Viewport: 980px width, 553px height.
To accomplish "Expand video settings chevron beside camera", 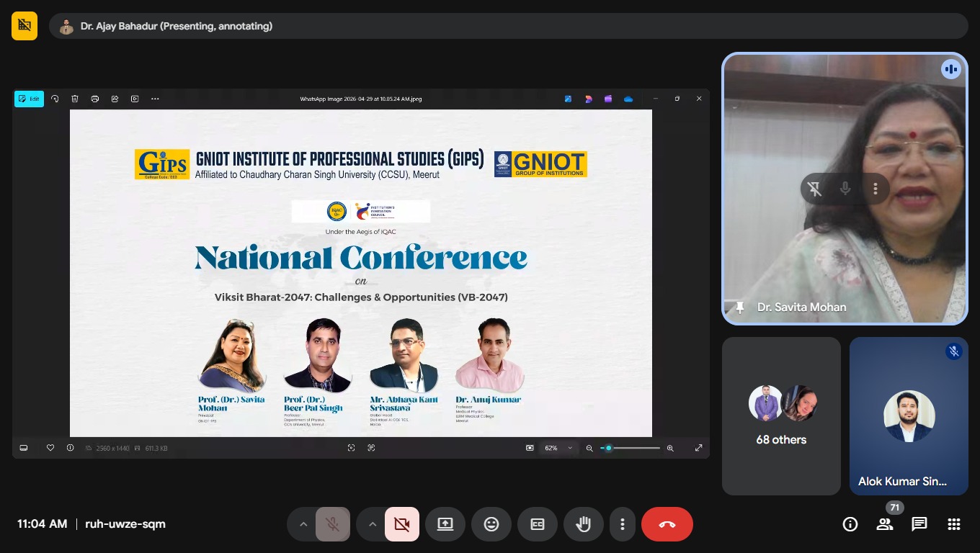I will [373, 524].
